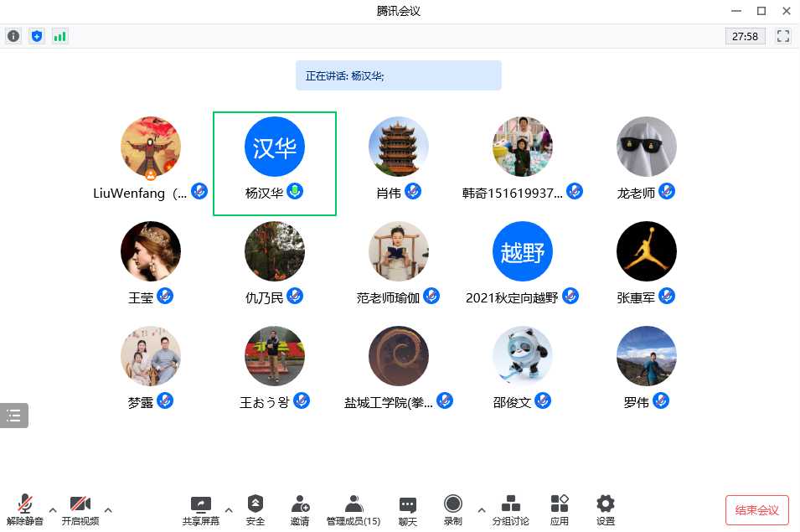Check the green network signal icon
This screenshot has width=800, height=532.
click(60, 36)
